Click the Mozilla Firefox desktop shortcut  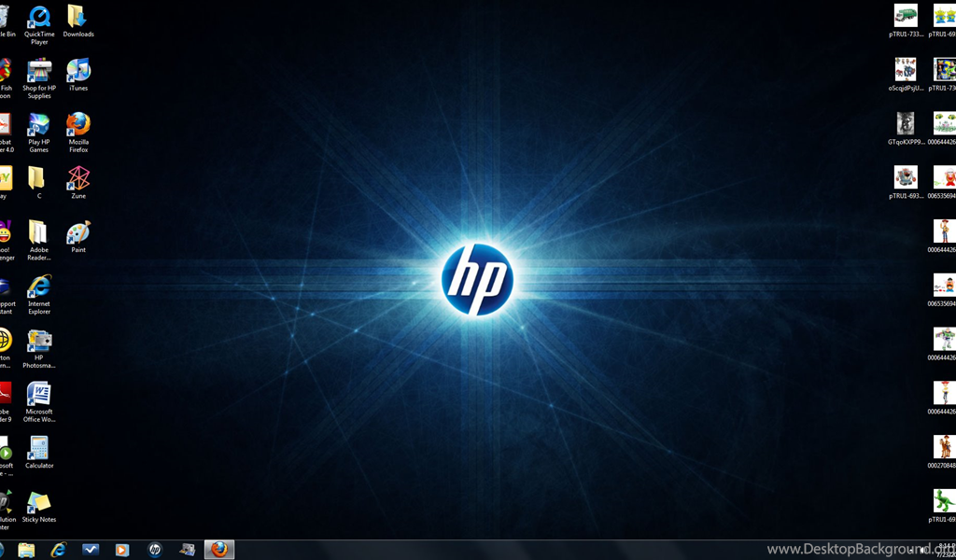(78, 133)
